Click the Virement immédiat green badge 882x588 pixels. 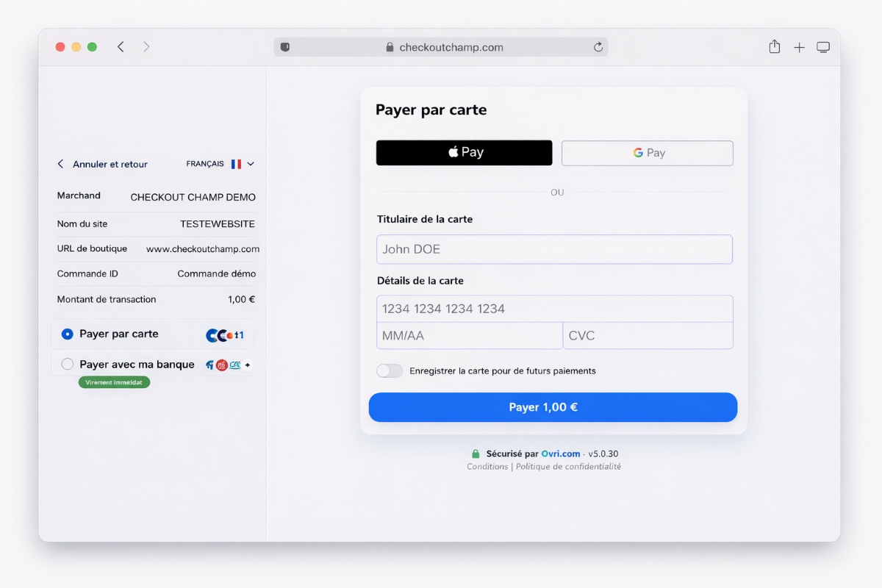click(114, 382)
